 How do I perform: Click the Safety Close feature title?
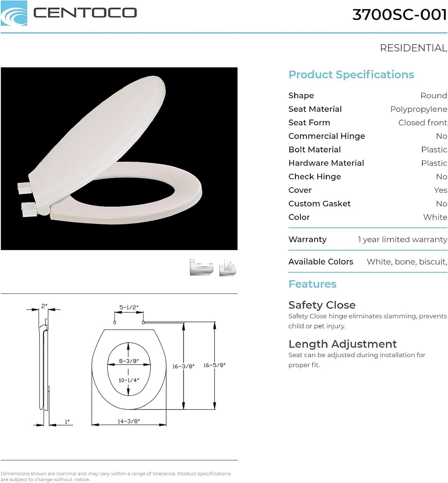click(x=322, y=305)
